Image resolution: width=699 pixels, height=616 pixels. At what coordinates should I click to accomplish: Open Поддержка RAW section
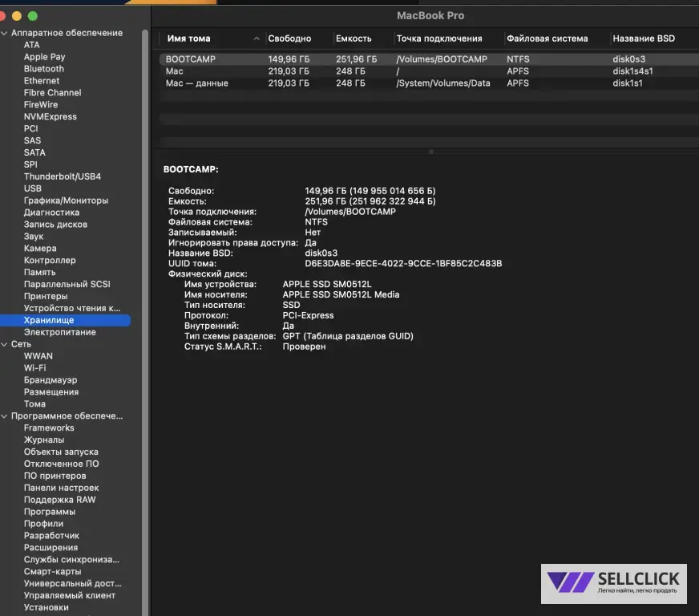point(60,500)
